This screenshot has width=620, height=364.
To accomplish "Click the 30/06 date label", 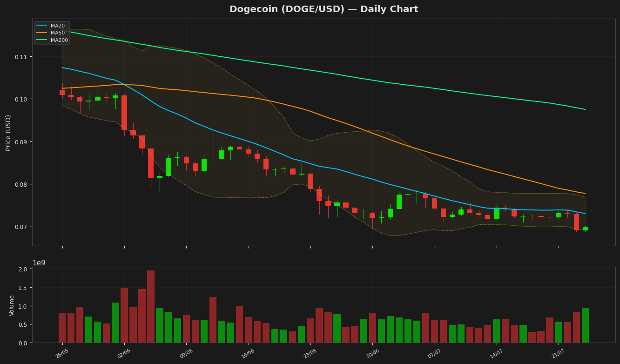I will [372, 354].
